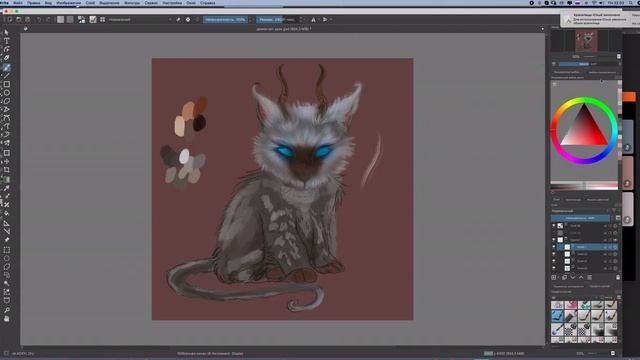Open the toolbar blending mode dropdown

[x=140, y=19]
